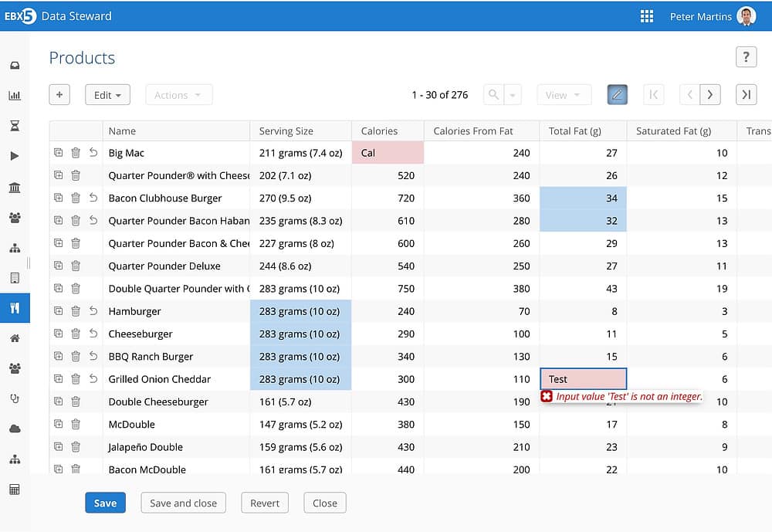Click the Revert button
772x532 pixels.
pyautogui.click(x=264, y=503)
